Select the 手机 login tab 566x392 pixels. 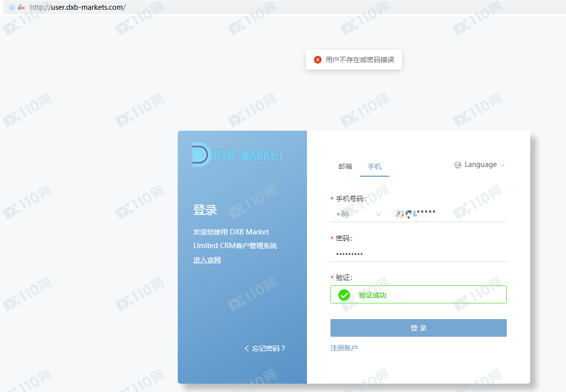point(375,166)
